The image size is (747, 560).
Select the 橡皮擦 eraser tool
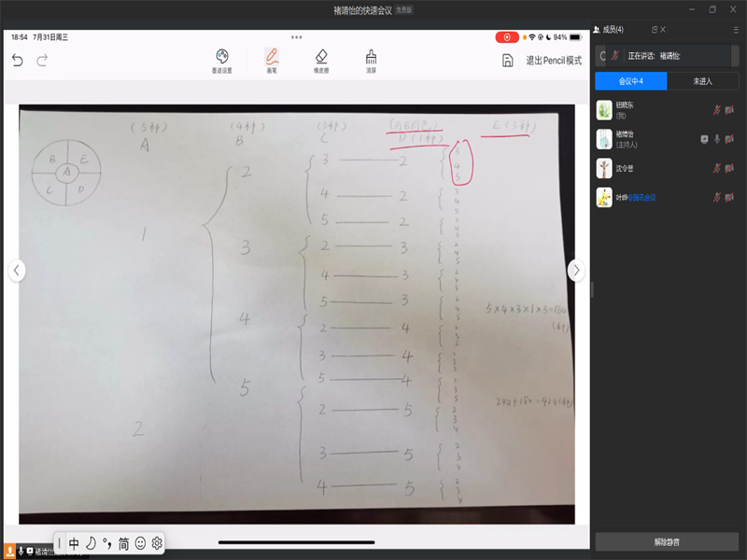[321, 60]
